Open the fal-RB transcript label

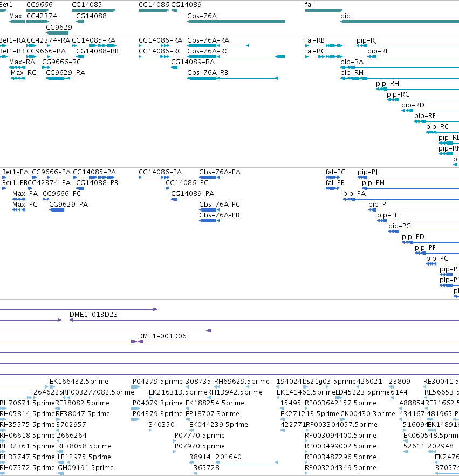point(315,40)
